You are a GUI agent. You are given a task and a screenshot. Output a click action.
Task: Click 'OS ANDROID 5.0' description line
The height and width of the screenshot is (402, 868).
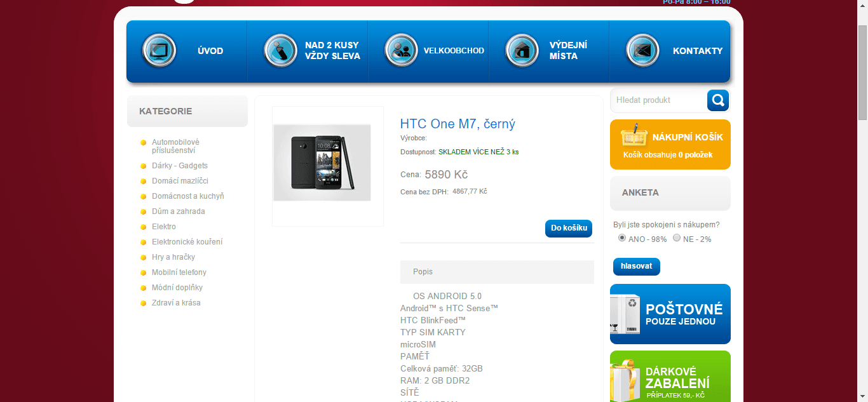point(447,297)
